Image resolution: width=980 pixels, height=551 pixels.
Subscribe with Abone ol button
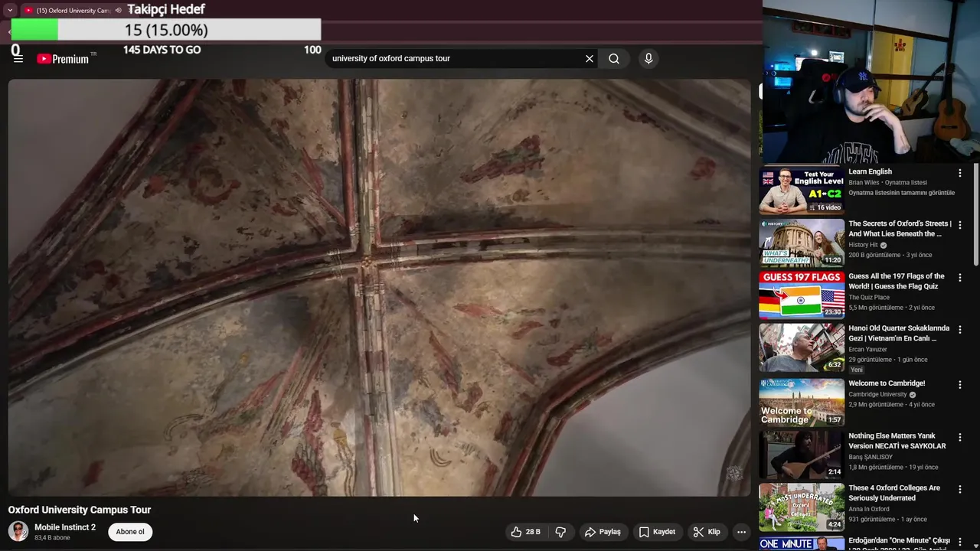point(130,532)
